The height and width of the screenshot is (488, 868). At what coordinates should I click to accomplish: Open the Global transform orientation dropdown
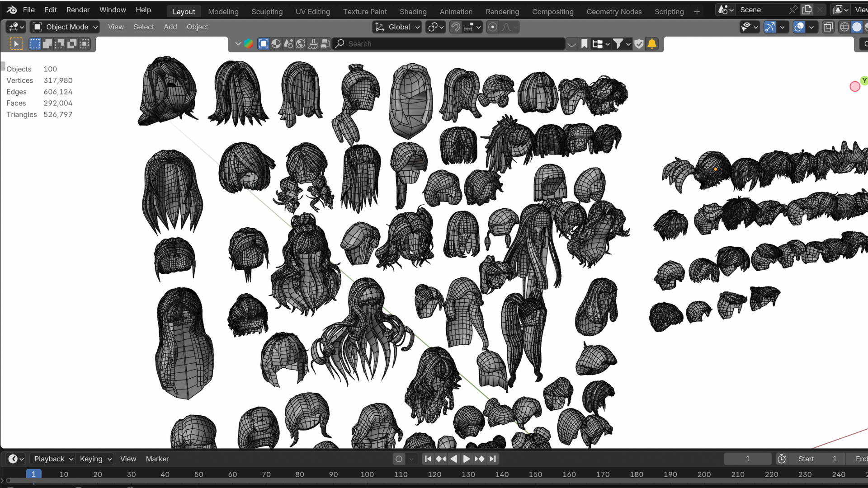click(397, 27)
